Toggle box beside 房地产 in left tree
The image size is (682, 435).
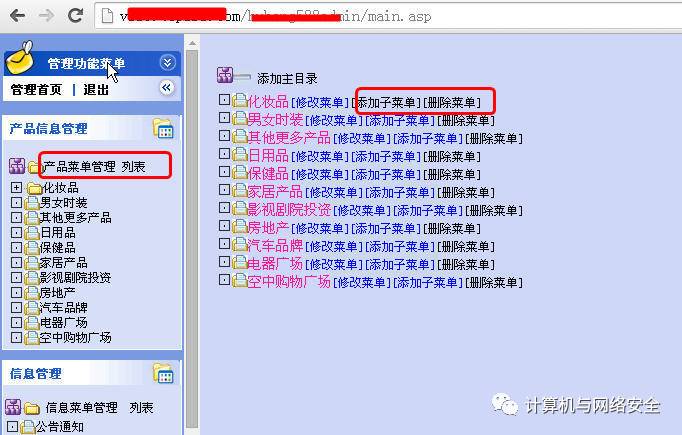pyautogui.click(x=16, y=293)
